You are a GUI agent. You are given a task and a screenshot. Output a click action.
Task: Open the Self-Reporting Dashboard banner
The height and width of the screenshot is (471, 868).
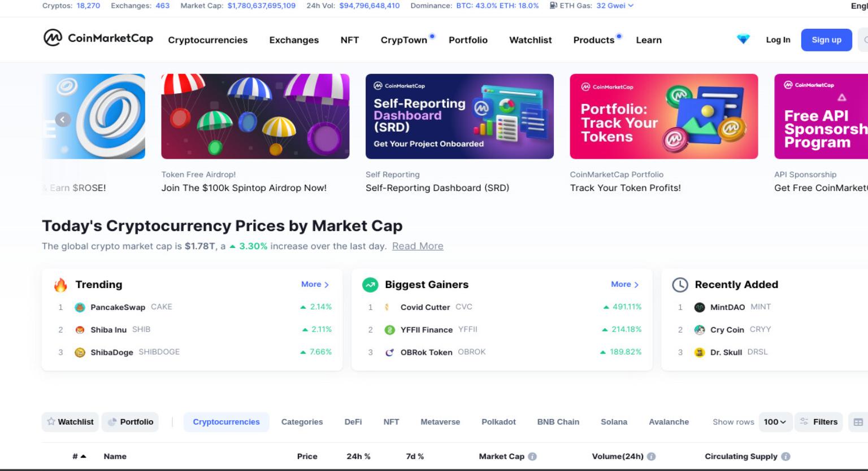coord(459,116)
